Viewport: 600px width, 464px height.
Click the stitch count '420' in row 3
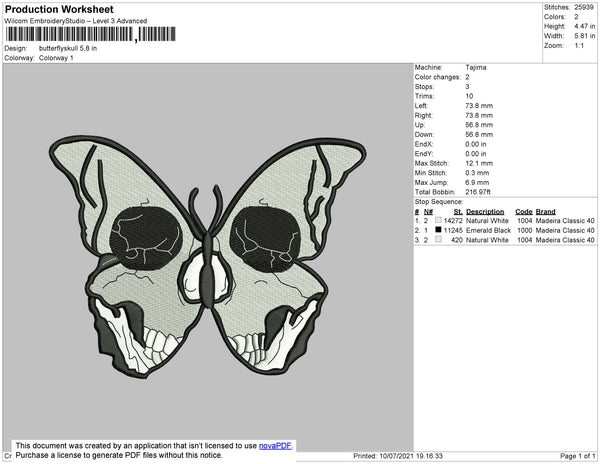coord(457,240)
